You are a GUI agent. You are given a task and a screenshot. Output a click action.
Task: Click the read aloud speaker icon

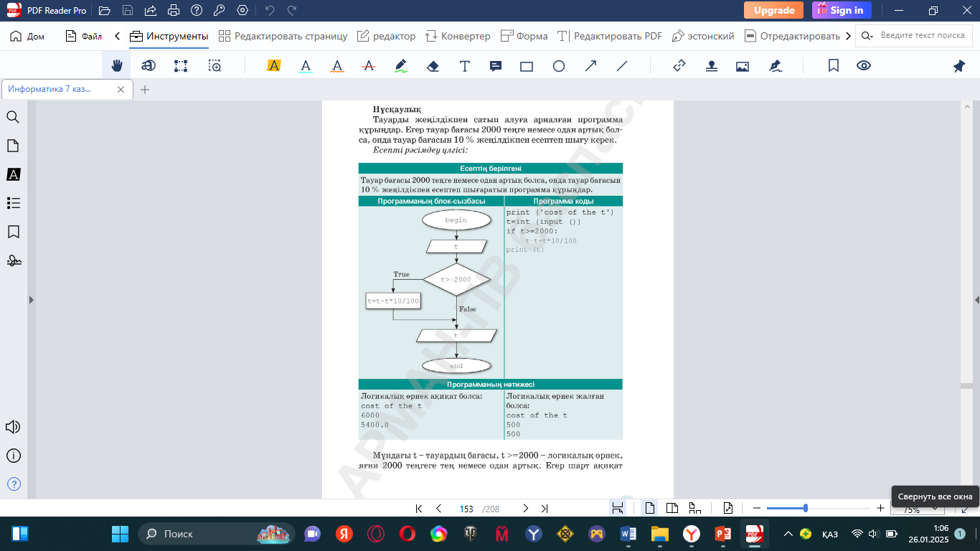click(13, 427)
